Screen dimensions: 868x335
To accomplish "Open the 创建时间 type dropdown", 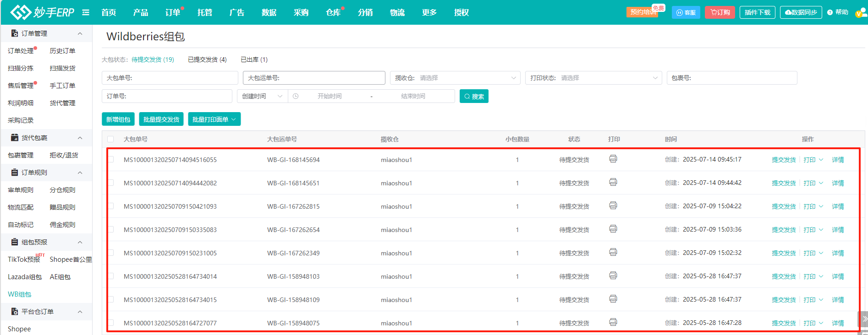I will point(262,96).
